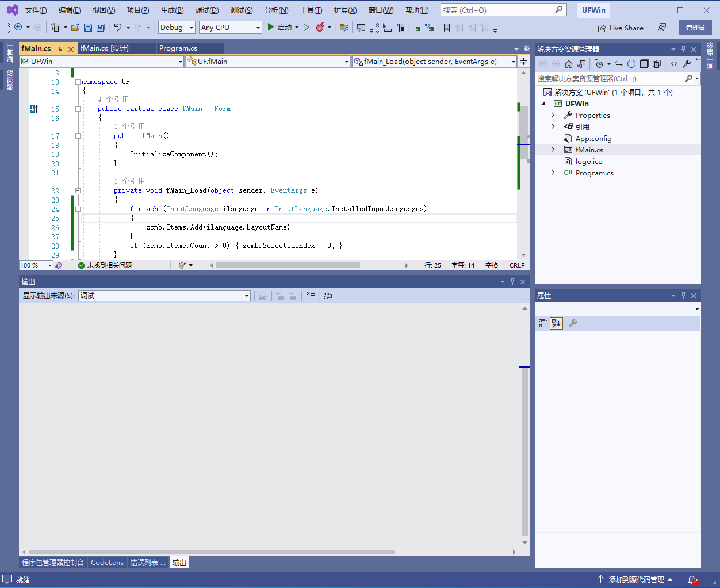This screenshot has height=588, width=720.
Task: Click the Bookmark icon in toolbar
Action: pos(446,28)
